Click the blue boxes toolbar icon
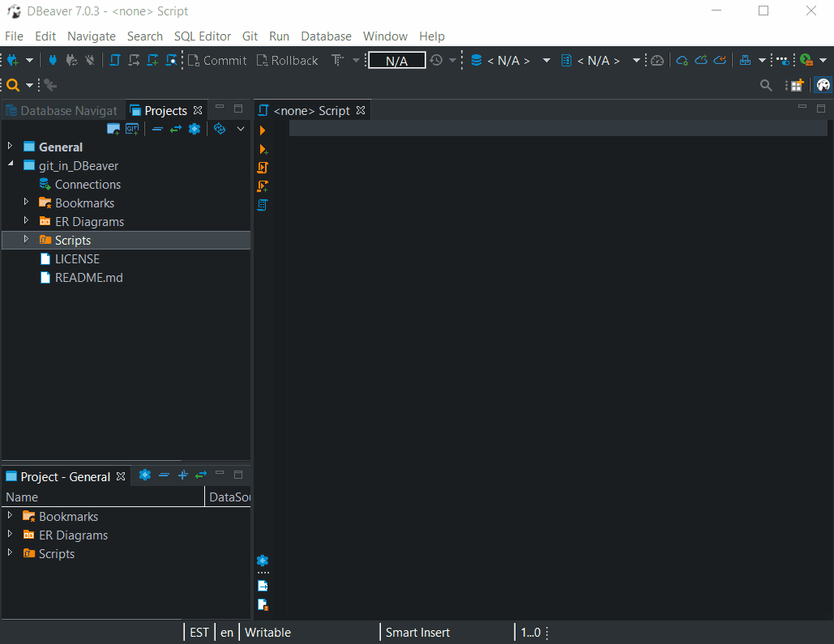Image resolution: width=834 pixels, height=644 pixels. point(745,61)
